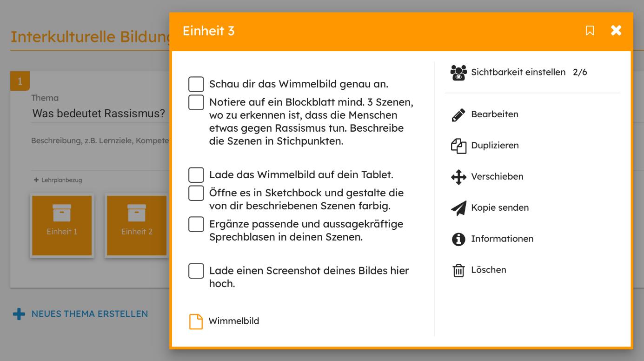The image size is (644, 361).
Task: Open the Einheit 1 tile
Action: (62, 226)
